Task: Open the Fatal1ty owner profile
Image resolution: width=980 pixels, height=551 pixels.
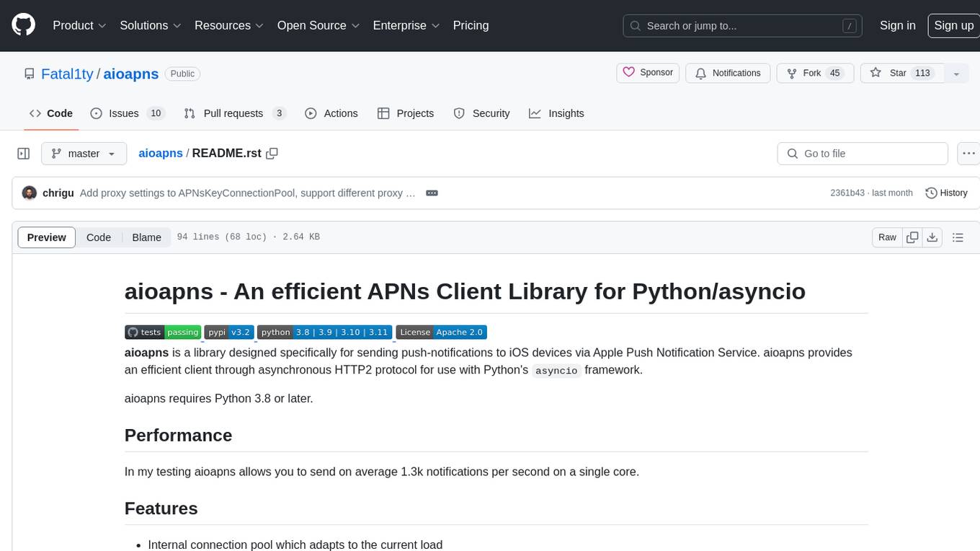Action: pyautogui.click(x=67, y=74)
